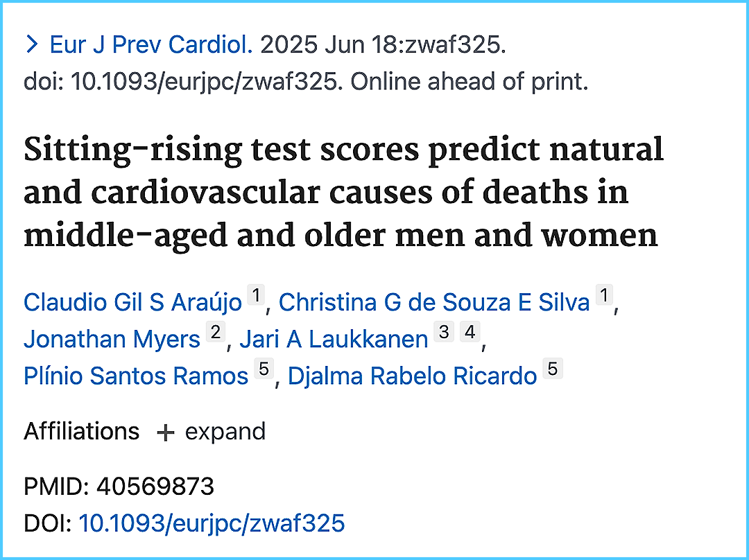Click the PMID number 40569873
Viewport: 749px width, 560px height.
(x=155, y=487)
